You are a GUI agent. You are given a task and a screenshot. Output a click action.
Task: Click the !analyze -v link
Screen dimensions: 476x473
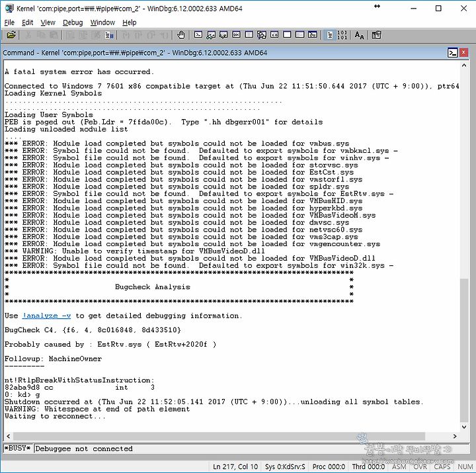(x=47, y=316)
